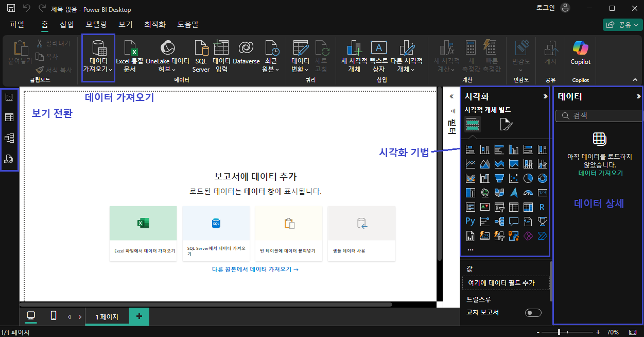Select the 1 페이지 page tab

click(107, 316)
